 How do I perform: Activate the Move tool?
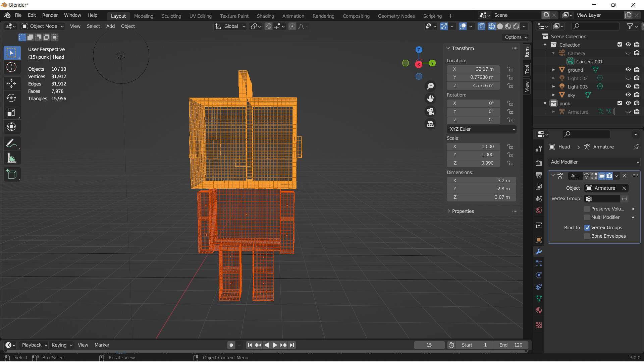(x=11, y=83)
